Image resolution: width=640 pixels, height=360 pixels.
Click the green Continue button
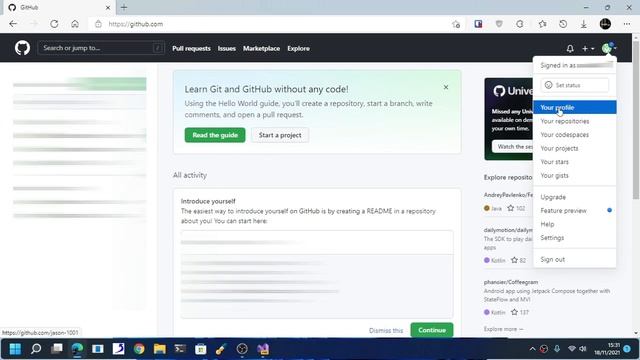[432, 330]
